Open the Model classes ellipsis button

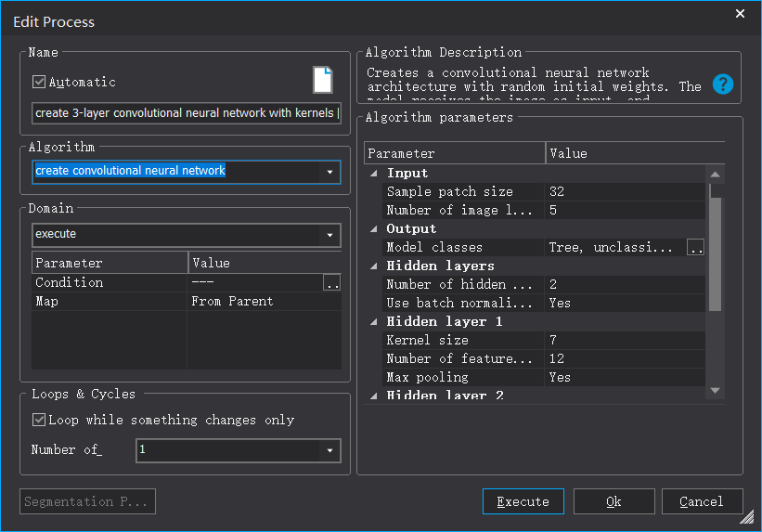coord(695,247)
